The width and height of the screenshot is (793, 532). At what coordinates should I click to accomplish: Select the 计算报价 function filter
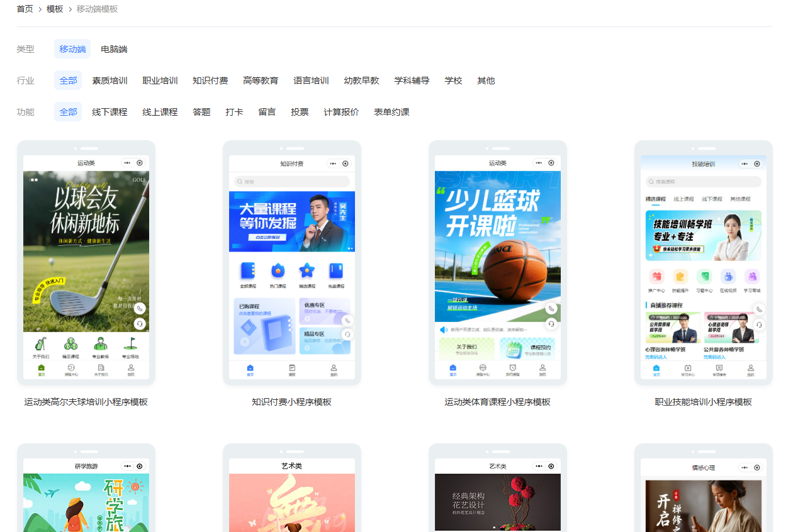pyautogui.click(x=341, y=112)
